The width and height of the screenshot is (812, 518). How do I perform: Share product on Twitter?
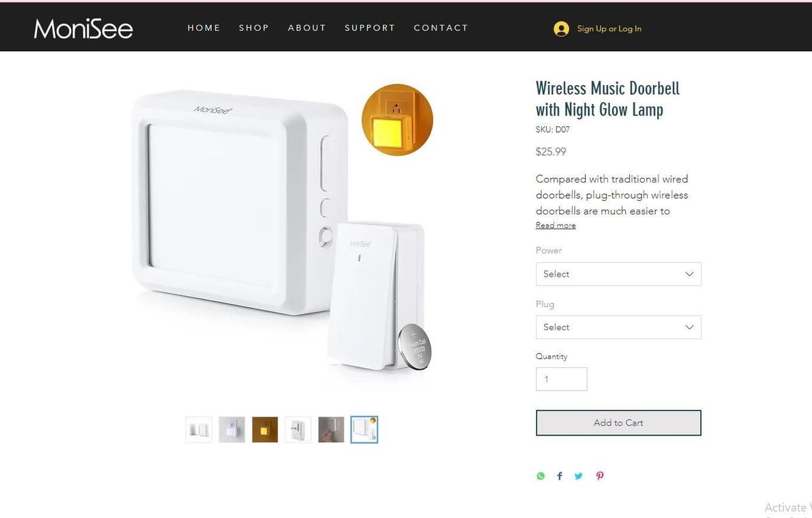point(579,476)
